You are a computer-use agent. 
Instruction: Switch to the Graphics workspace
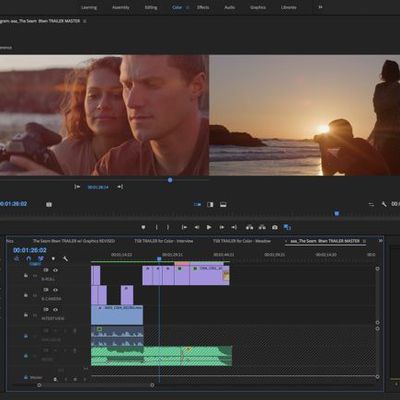pyautogui.click(x=258, y=7)
